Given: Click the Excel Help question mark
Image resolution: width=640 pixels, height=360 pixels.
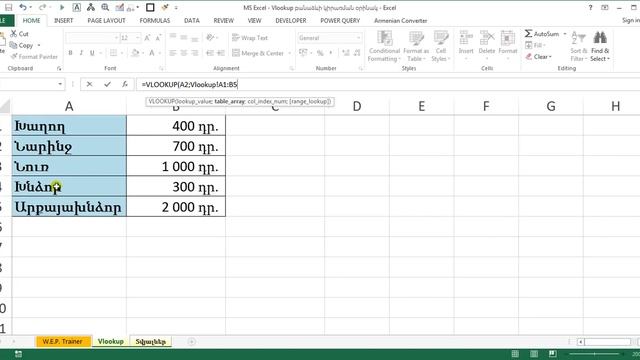Looking at the screenshot, I should coord(590,7).
